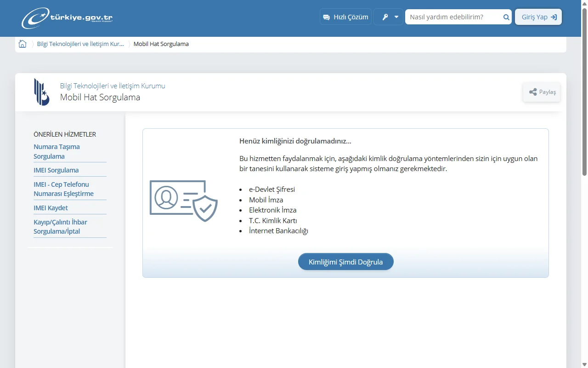Go to the home breadcrumb icon

pos(23,44)
